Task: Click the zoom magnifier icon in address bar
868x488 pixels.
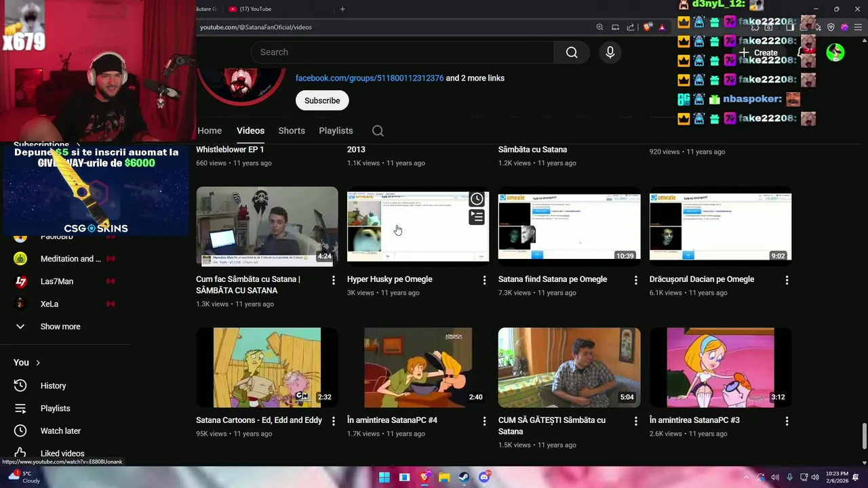Action: tap(599, 27)
